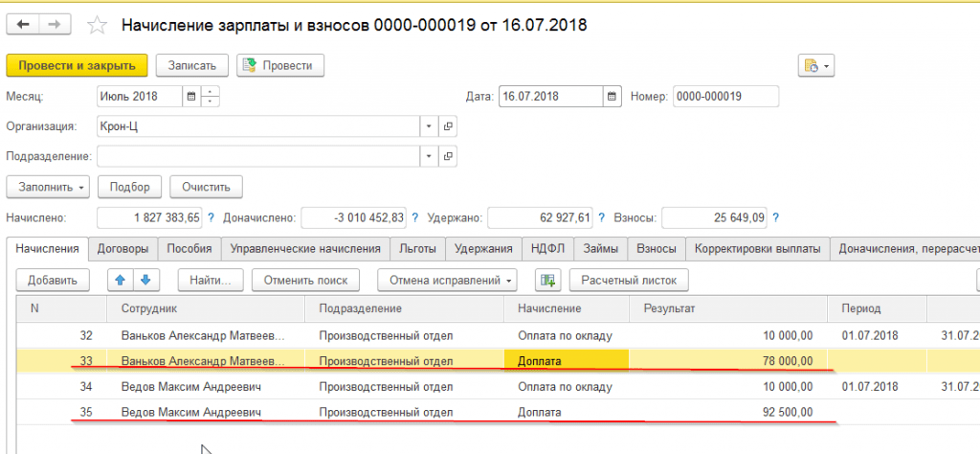
Task: Click the Провести button
Action: (280, 66)
